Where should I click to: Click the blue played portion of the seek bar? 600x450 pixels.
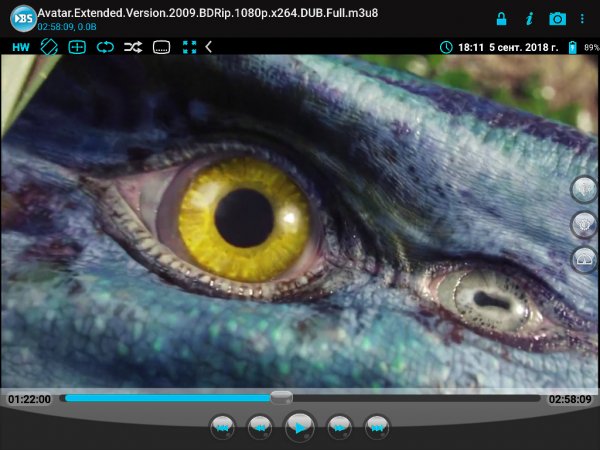(168, 398)
